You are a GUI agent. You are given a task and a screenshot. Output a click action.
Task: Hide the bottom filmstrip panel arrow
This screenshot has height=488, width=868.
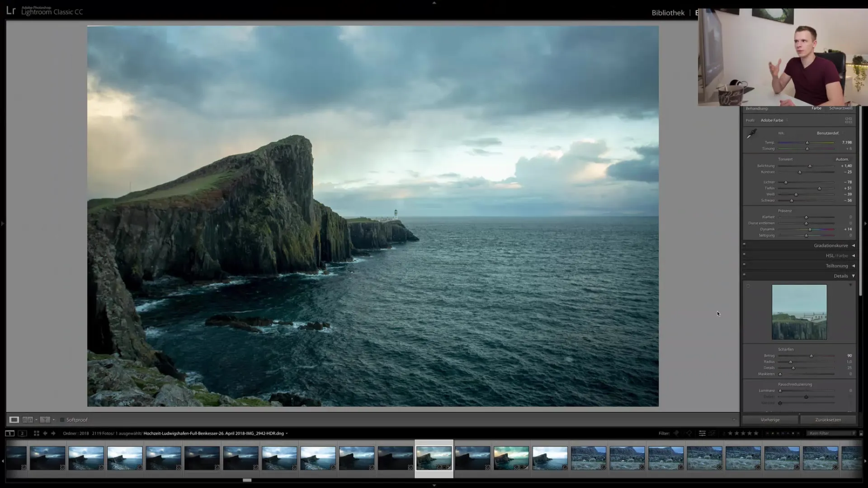coord(434,485)
